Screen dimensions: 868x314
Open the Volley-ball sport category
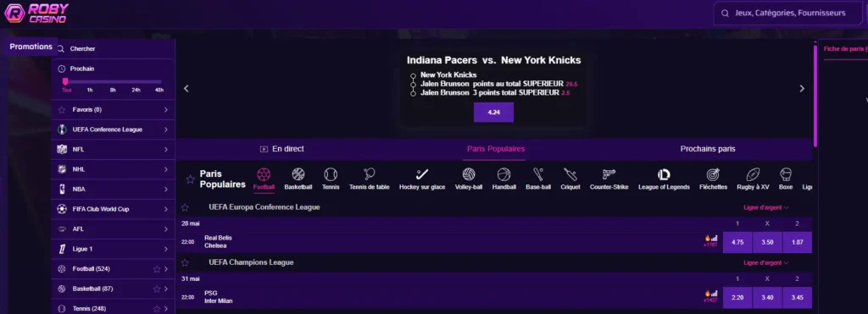click(x=469, y=175)
